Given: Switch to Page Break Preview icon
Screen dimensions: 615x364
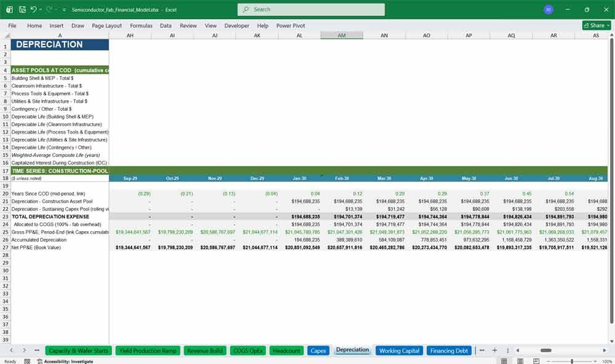Looking at the screenshot, I should coord(536,362).
